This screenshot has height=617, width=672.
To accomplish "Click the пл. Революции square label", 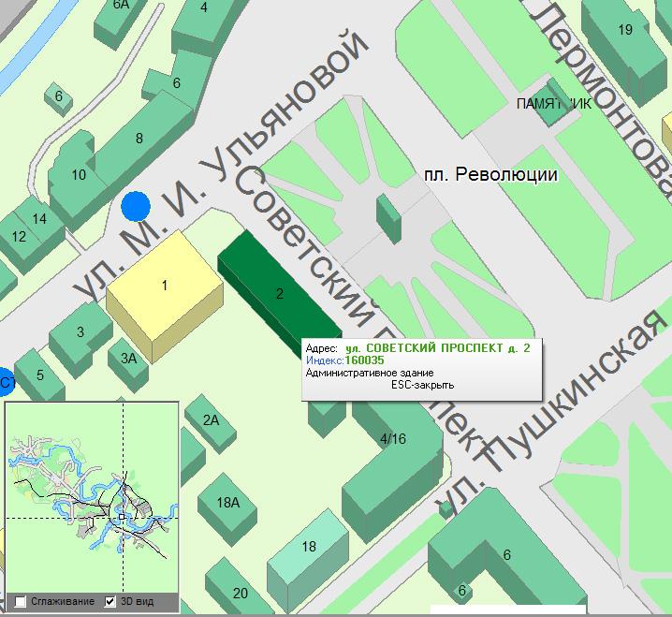I will 489,175.
